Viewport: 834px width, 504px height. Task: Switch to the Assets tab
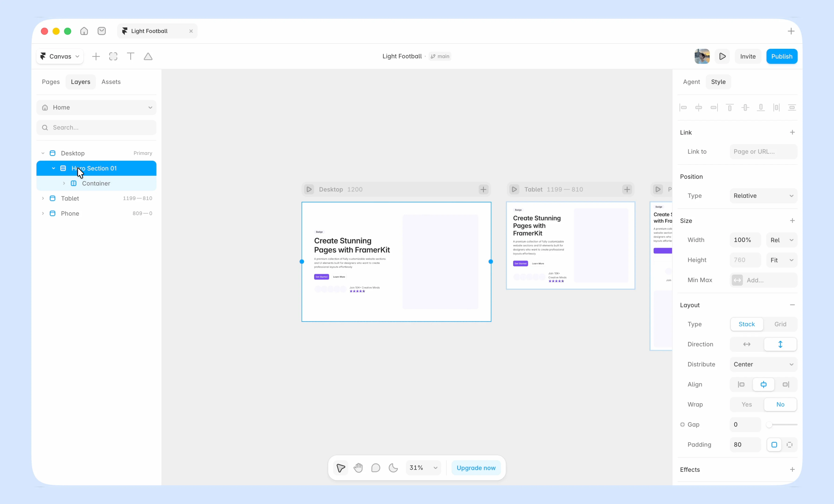(x=111, y=82)
